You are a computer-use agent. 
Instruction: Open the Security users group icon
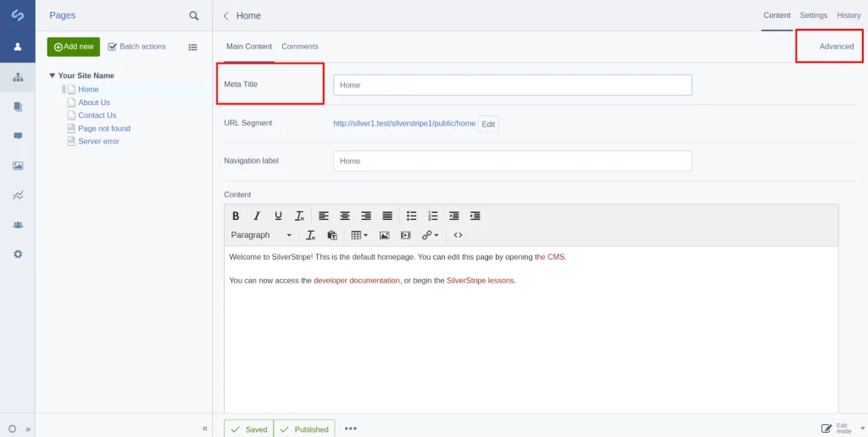(x=18, y=225)
